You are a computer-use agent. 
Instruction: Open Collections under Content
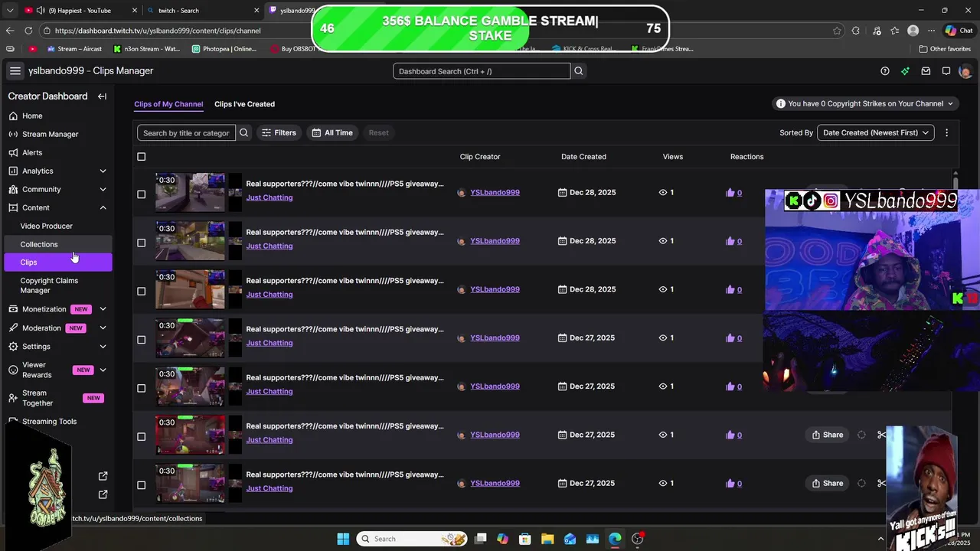coord(57,244)
